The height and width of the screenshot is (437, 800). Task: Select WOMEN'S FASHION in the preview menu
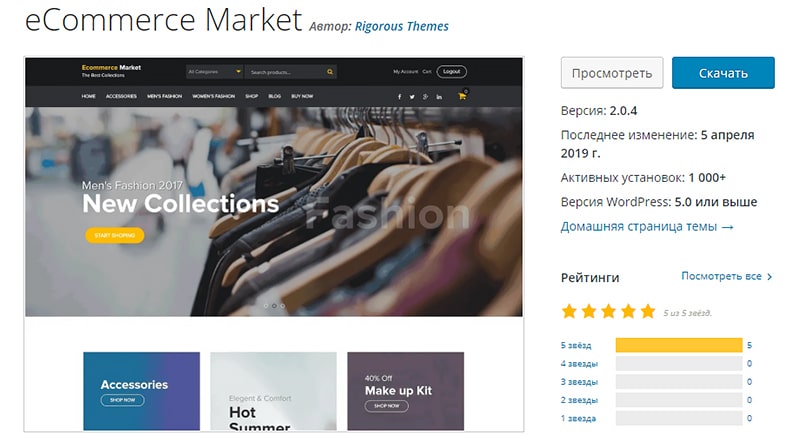tap(213, 96)
